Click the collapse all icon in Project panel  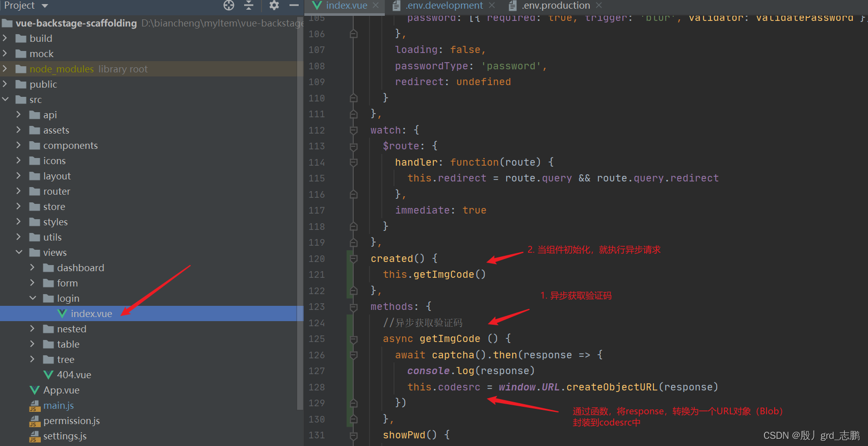coord(249,6)
